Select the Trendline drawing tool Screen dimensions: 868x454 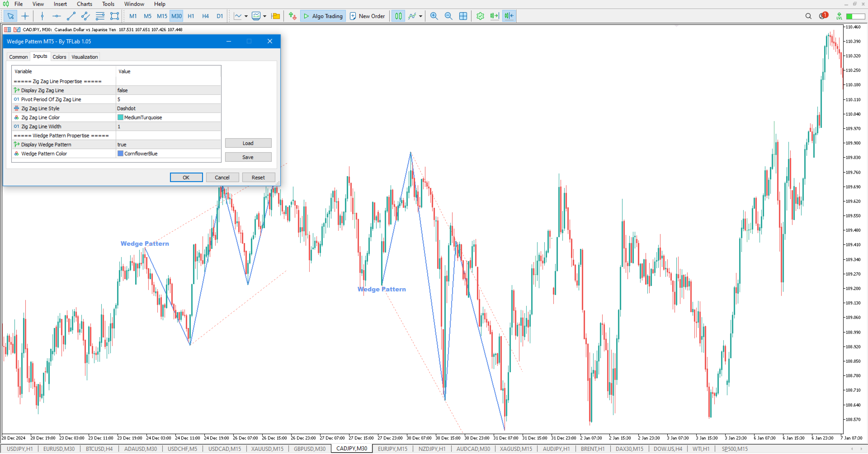coord(71,16)
